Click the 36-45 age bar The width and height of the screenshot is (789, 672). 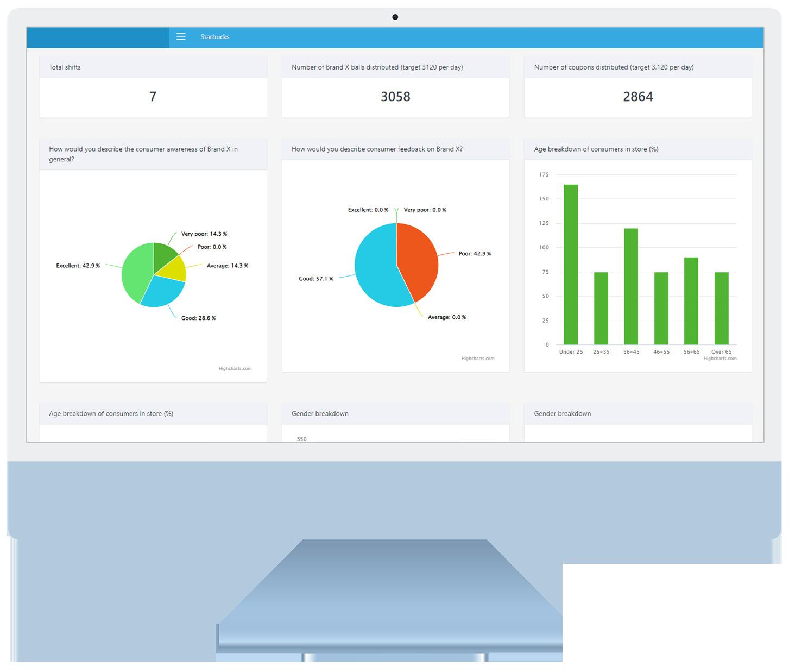click(631, 286)
